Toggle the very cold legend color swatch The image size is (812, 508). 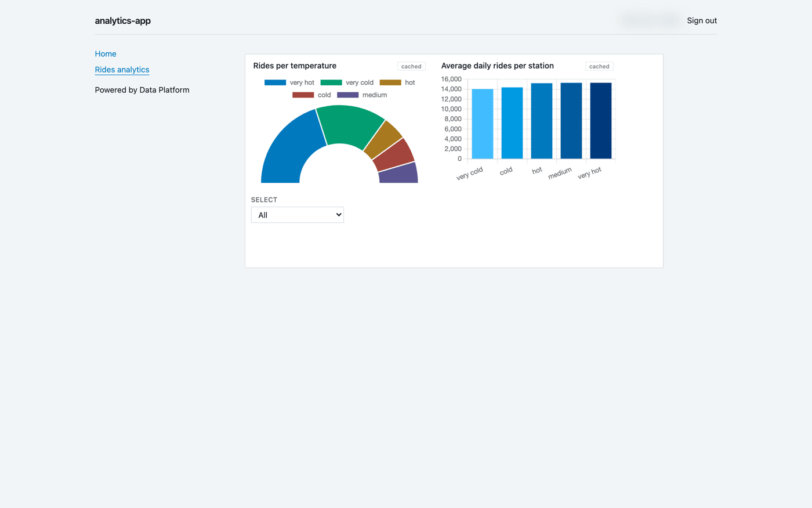click(331, 82)
